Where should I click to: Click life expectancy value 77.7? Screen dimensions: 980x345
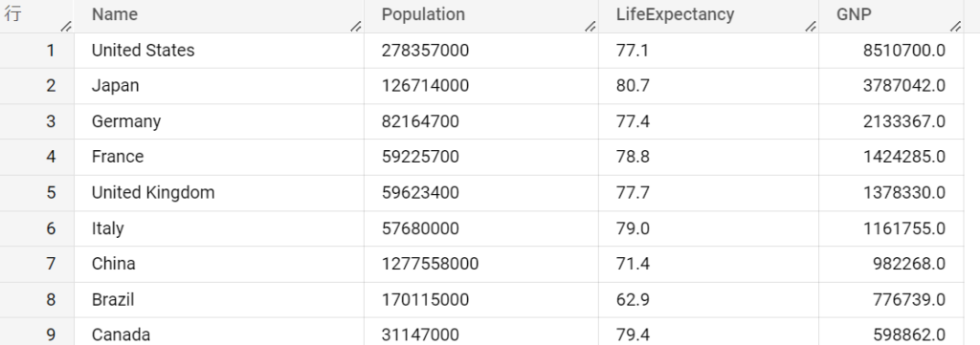coord(633,193)
